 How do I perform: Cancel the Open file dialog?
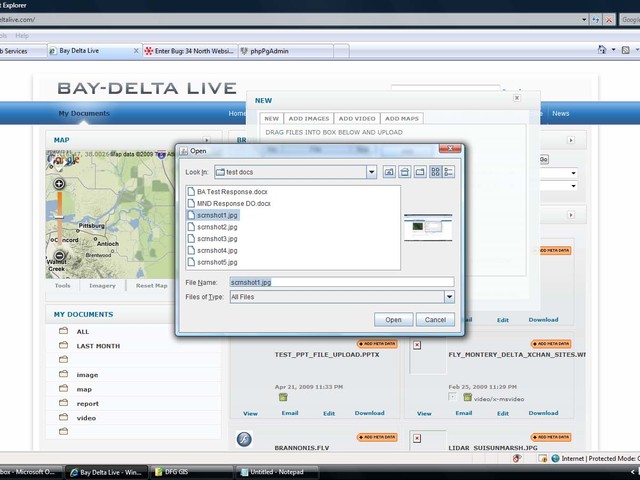(x=435, y=320)
